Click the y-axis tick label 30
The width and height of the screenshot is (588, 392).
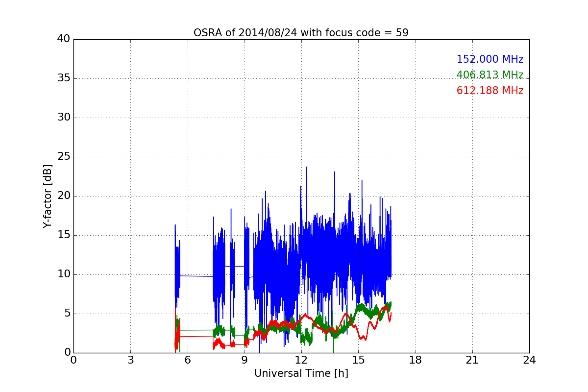pyautogui.click(x=64, y=118)
